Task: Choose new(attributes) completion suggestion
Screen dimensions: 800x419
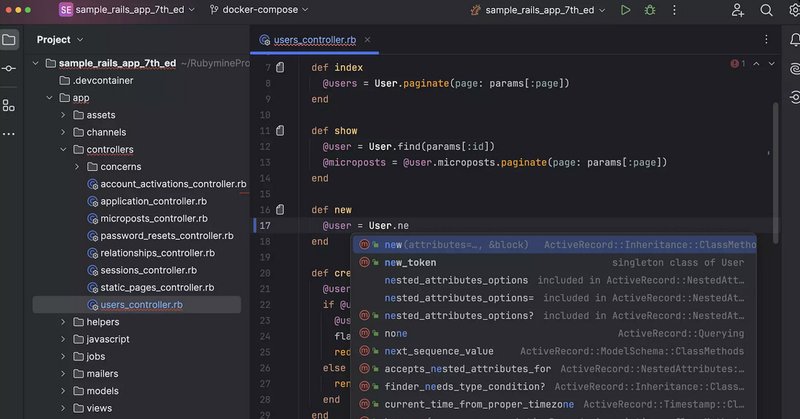Action: coord(555,245)
